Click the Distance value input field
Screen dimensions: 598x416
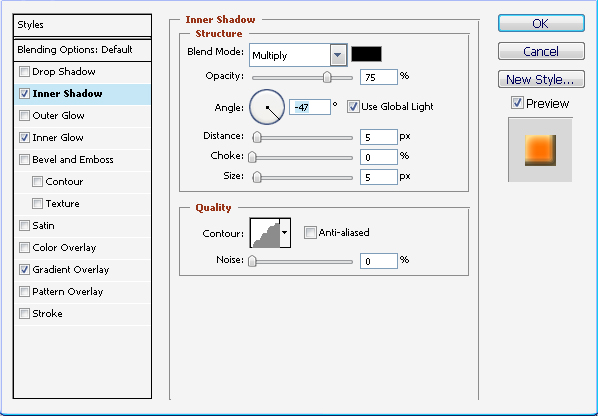(378, 137)
